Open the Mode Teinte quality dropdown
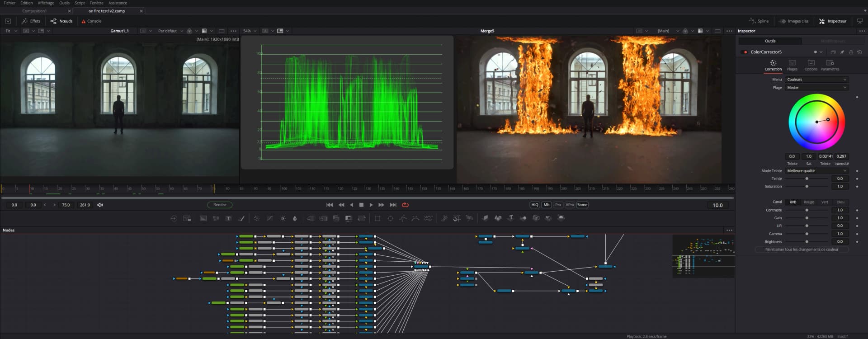Screen dimensions: 868x339 (x=816, y=171)
